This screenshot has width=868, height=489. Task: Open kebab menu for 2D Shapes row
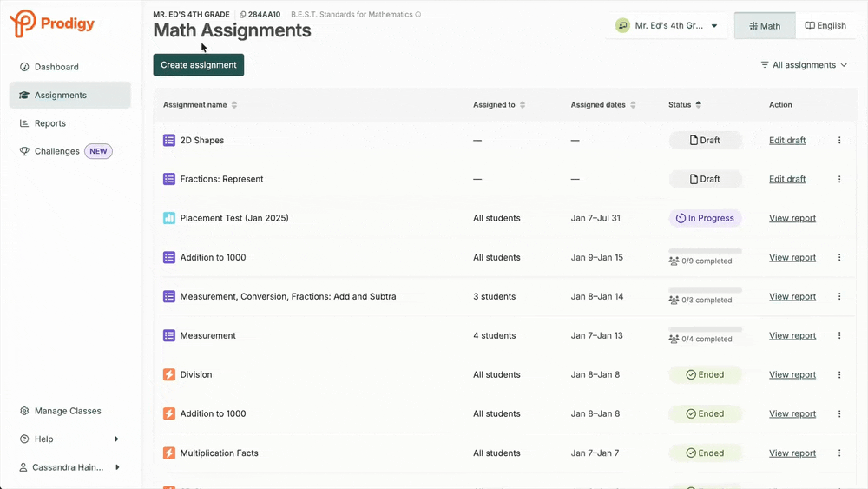tap(839, 141)
